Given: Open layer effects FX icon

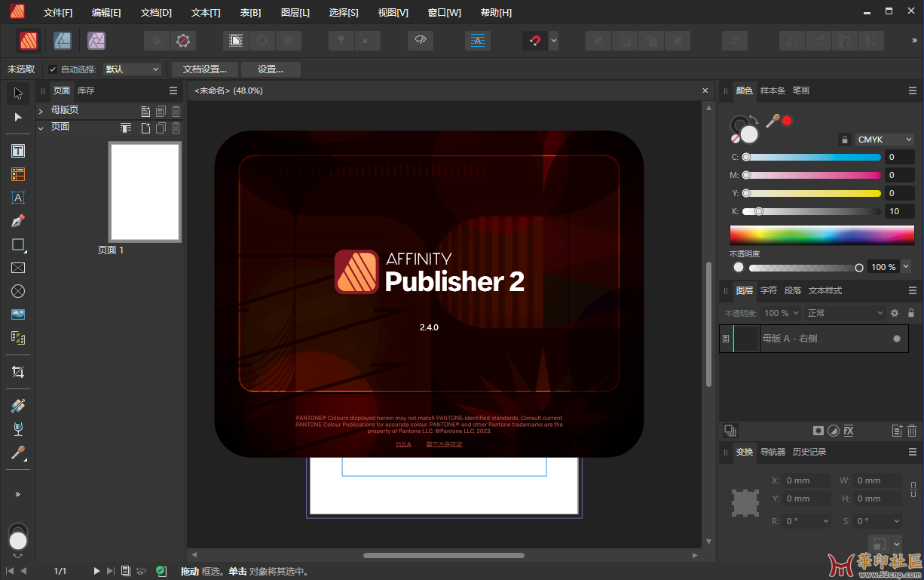Looking at the screenshot, I should [848, 431].
